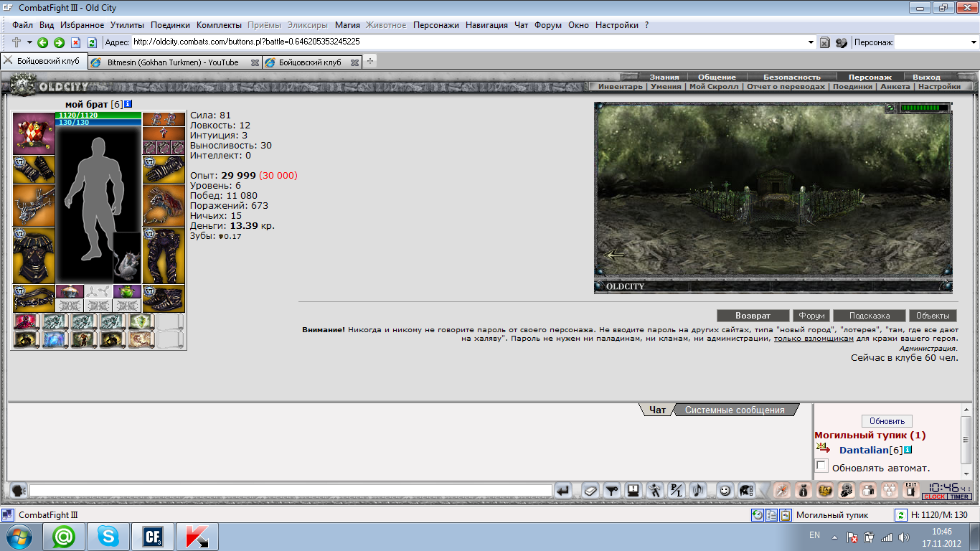Viewport: 980px width, 551px height.
Task: Click the send message arrow icon
Action: (x=563, y=491)
